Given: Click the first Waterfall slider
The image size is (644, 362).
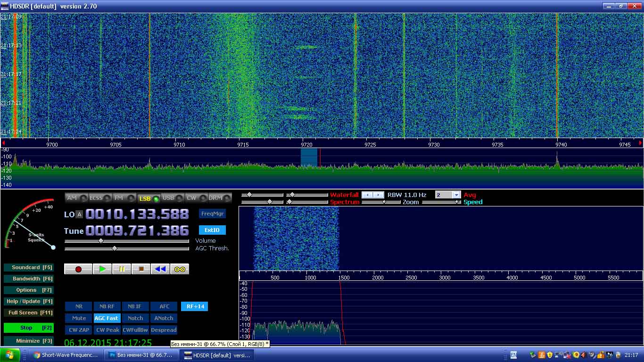Looking at the screenshot, I should (262, 195).
